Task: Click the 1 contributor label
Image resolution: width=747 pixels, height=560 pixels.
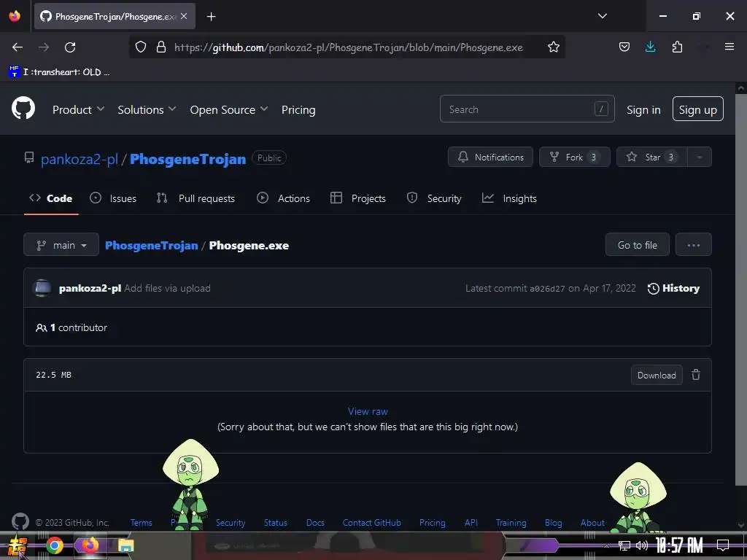Action: click(71, 327)
